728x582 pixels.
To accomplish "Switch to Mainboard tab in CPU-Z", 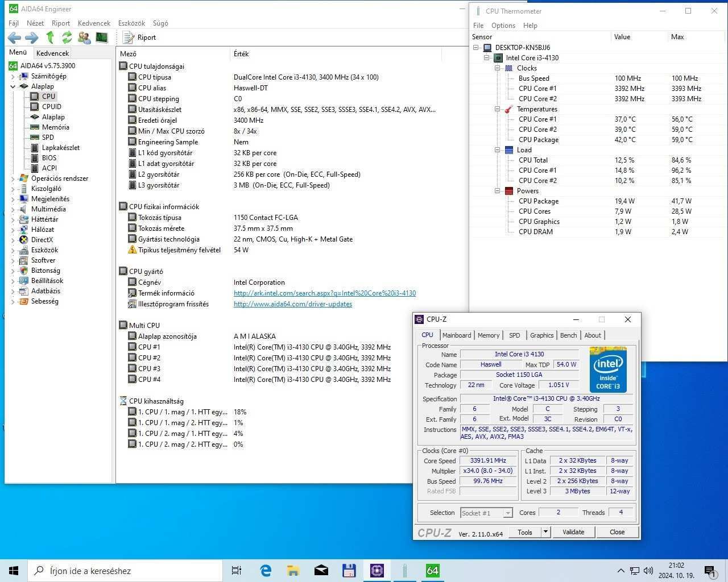I will 457,335.
